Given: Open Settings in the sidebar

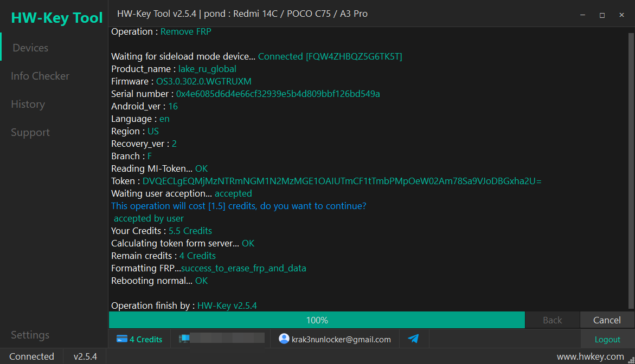Looking at the screenshot, I should (x=30, y=335).
